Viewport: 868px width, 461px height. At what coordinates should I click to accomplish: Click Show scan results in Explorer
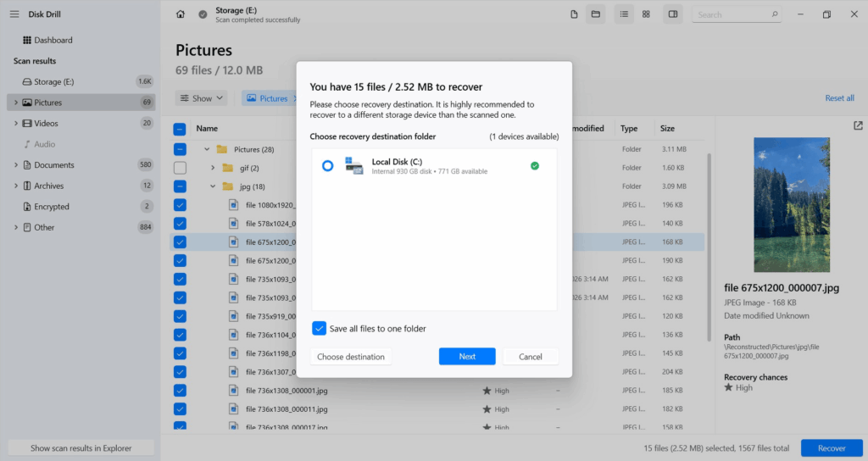pos(81,448)
